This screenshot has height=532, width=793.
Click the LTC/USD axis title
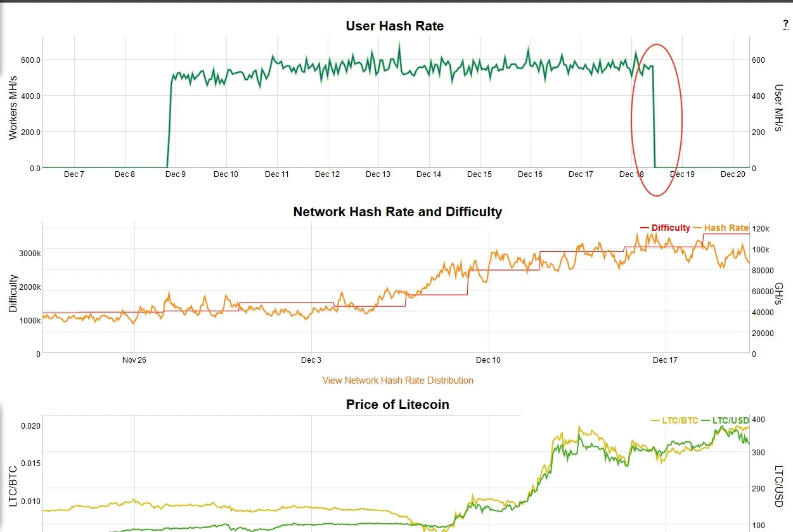click(x=780, y=486)
